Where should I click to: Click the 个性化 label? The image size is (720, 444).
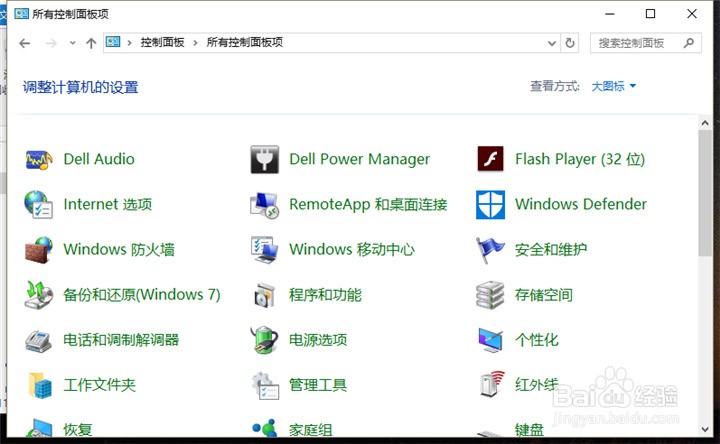point(536,340)
